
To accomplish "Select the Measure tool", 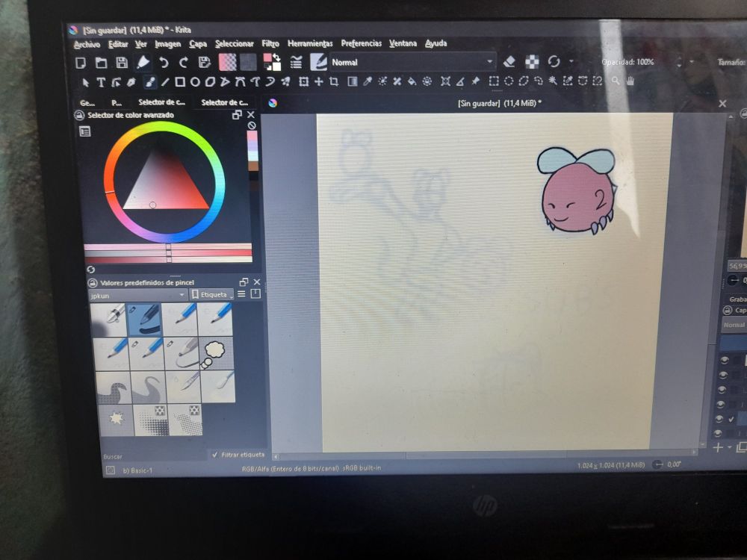I will click(460, 81).
